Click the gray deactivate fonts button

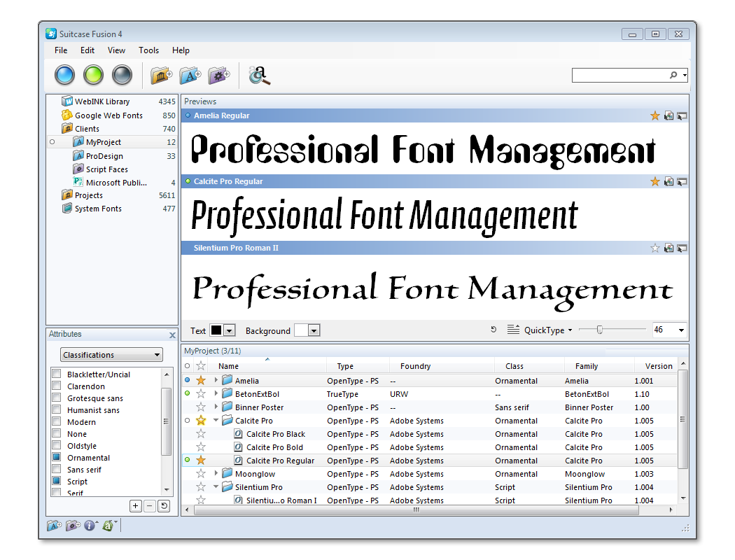tap(122, 75)
